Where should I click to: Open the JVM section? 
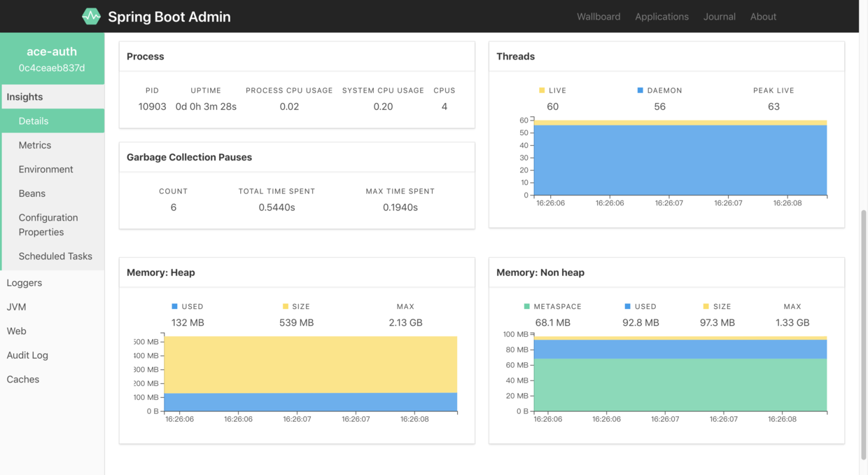(52, 307)
